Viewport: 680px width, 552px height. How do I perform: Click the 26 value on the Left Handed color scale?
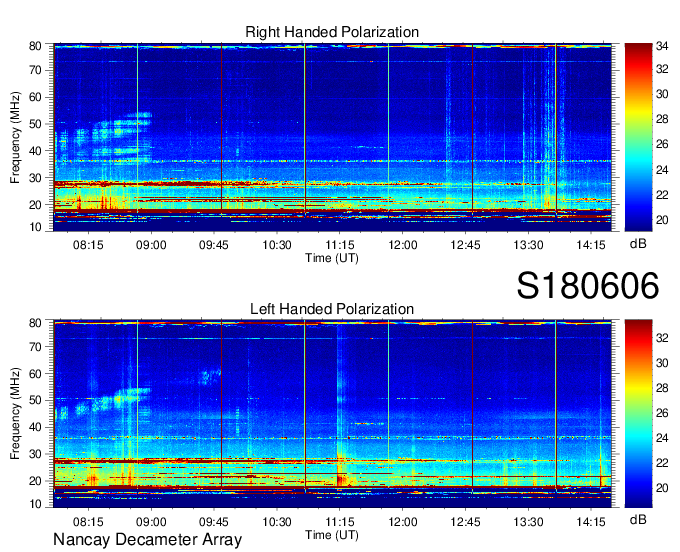click(x=662, y=413)
